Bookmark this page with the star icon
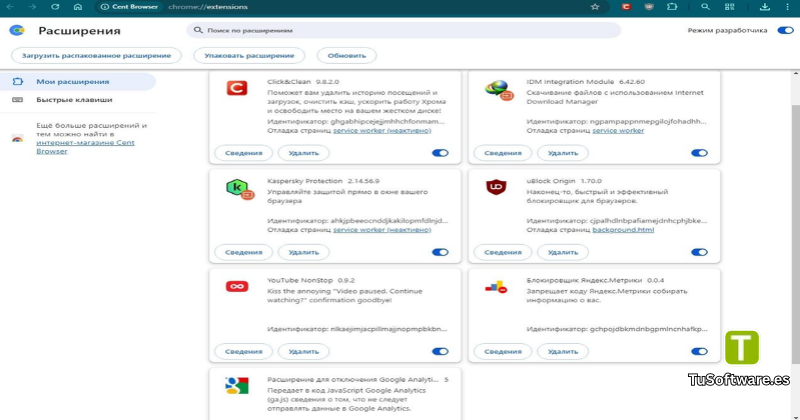The width and height of the screenshot is (800, 420). [595, 7]
